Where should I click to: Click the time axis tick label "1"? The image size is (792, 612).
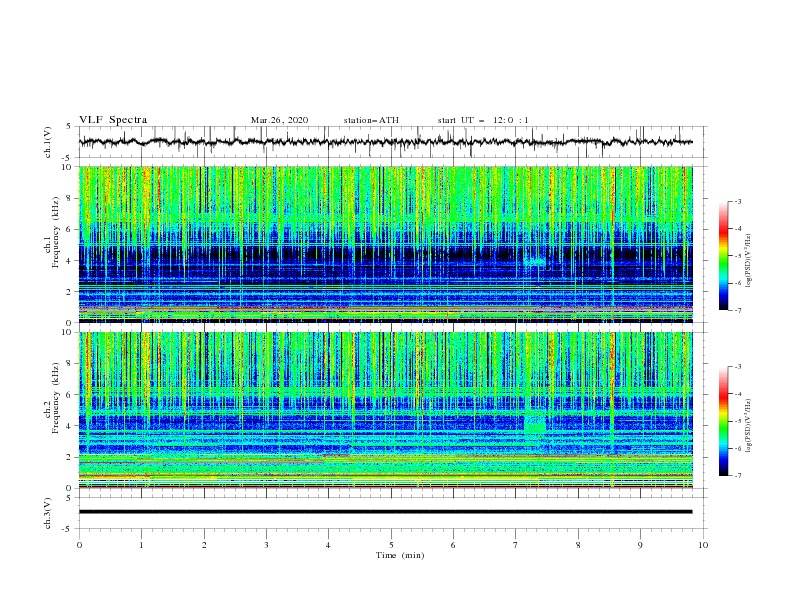141,545
